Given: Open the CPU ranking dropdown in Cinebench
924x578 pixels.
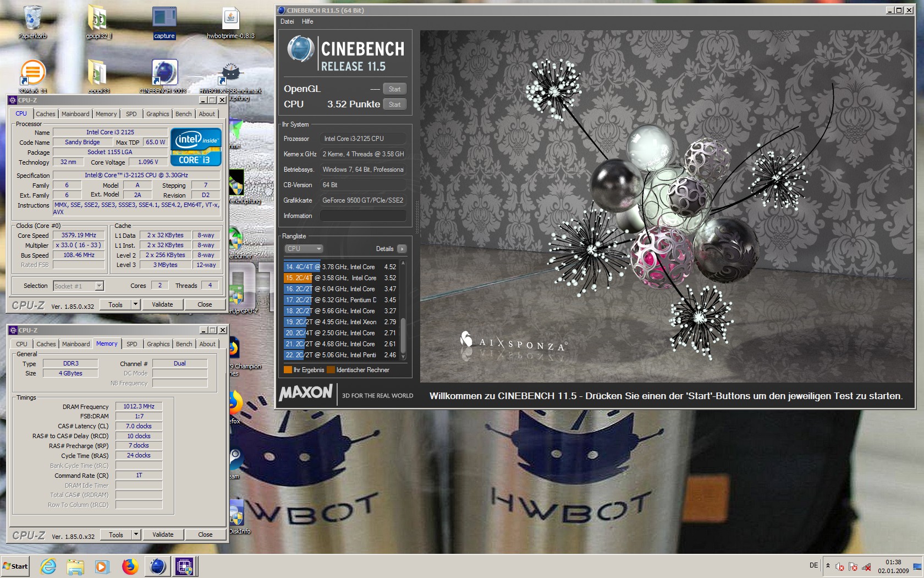Looking at the screenshot, I should click(303, 249).
